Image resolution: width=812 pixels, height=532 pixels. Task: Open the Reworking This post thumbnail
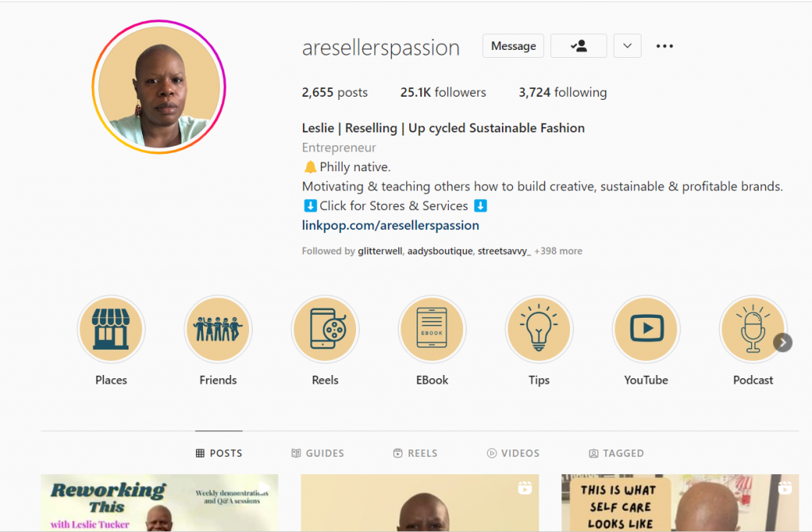tap(159, 503)
